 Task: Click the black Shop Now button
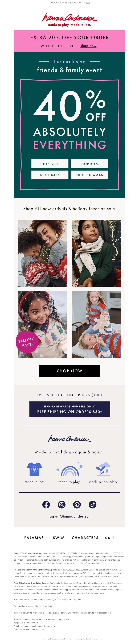70,371
